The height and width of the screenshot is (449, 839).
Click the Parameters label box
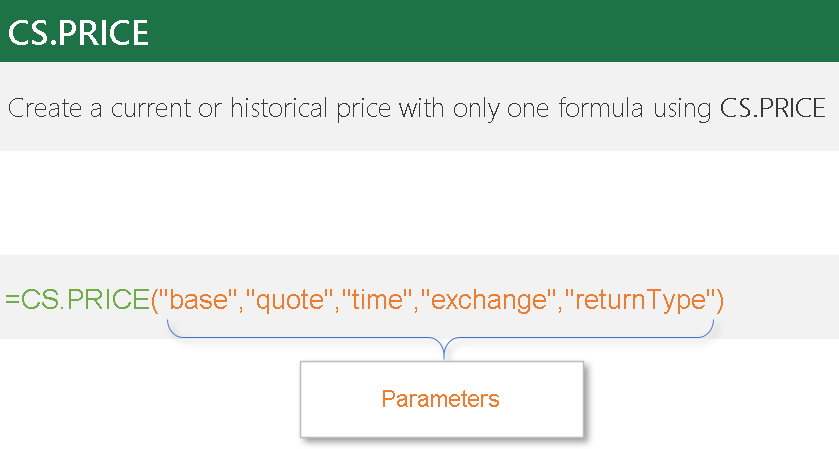coord(440,399)
